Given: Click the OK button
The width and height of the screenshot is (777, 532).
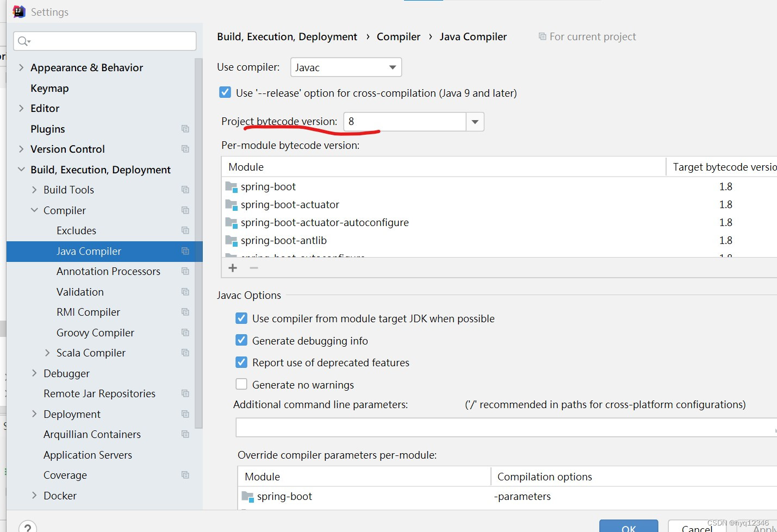Looking at the screenshot, I should (629, 528).
